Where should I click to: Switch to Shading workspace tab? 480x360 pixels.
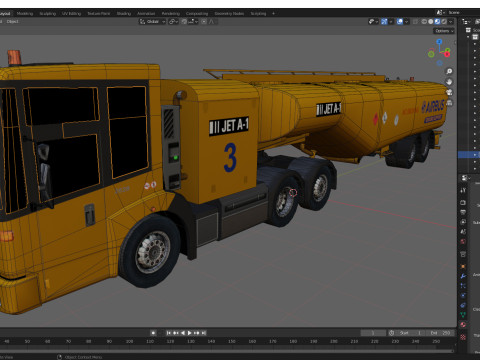pos(124,13)
